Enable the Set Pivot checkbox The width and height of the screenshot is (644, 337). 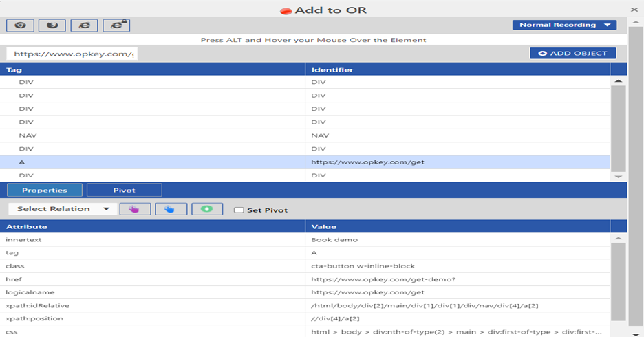[239, 210]
